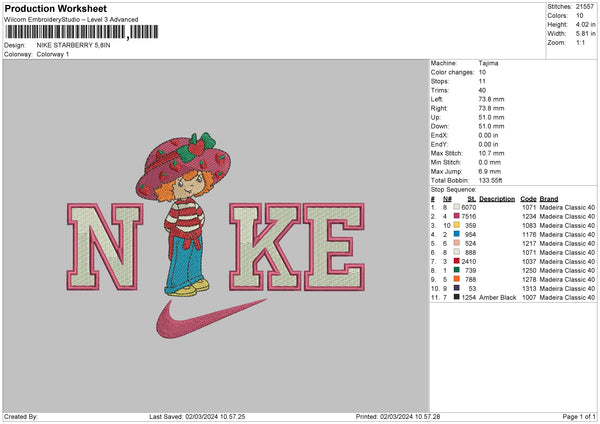Click the "Production Worksheet" title
Viewport: 600px width, 424px height.
(x=55, y=8)
